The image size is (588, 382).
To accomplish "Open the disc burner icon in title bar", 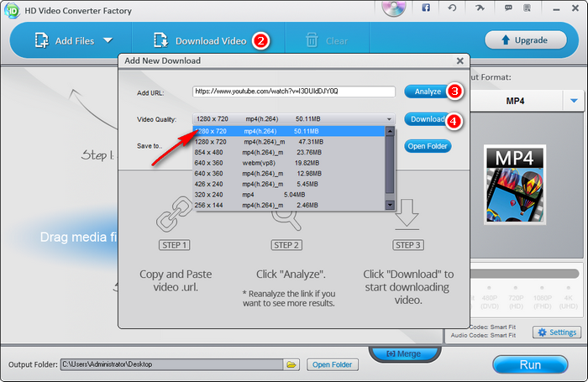I will click(x=394, y=8).
